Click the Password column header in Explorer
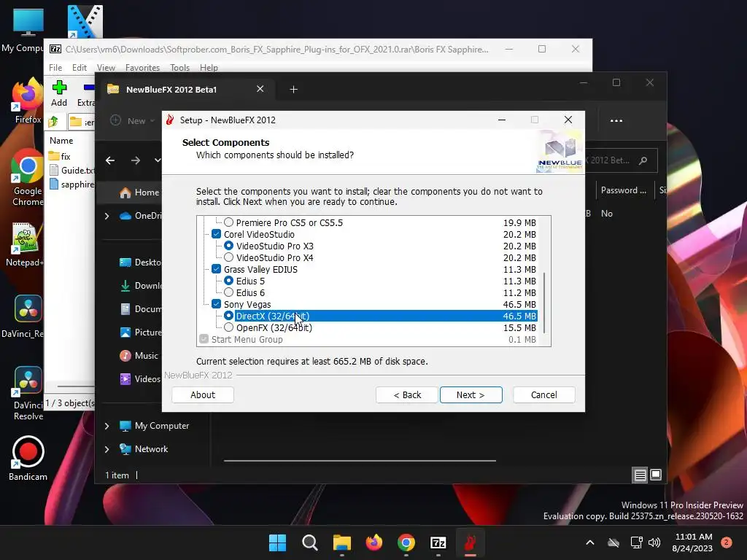Screen dimensions: 747x560 click(623, 190)
